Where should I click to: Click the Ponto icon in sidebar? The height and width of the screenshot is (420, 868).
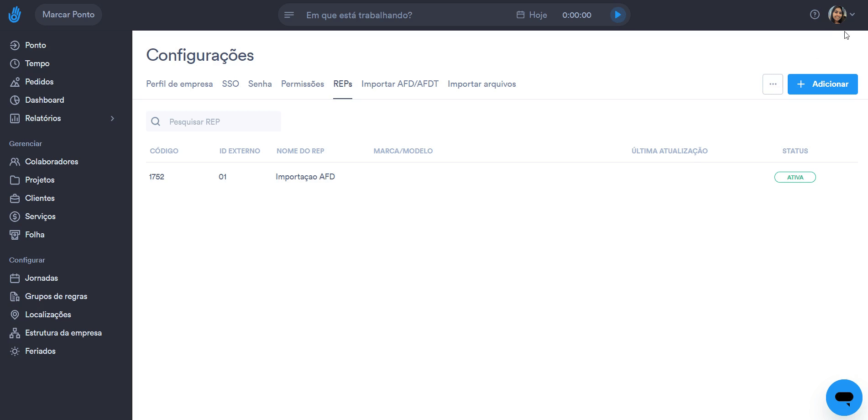(x=15, y=45)
